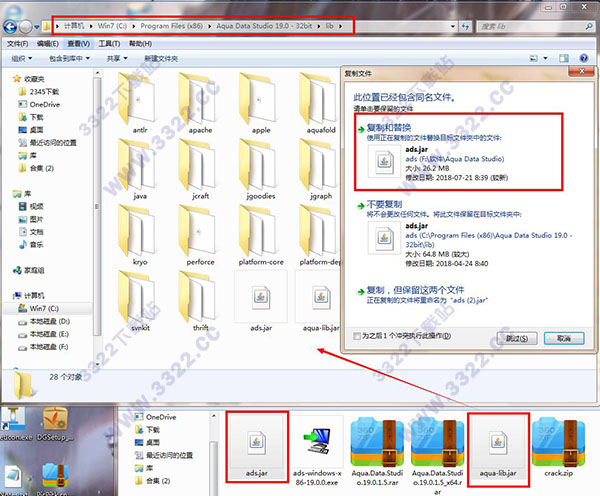
Task: Expand breadcrumb arrow after lib
Action: point(340,26)
